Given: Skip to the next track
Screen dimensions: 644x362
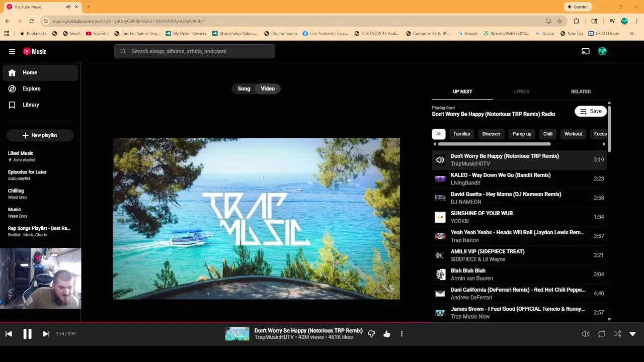Looking at the screenshot, I should tap(46, 334).
